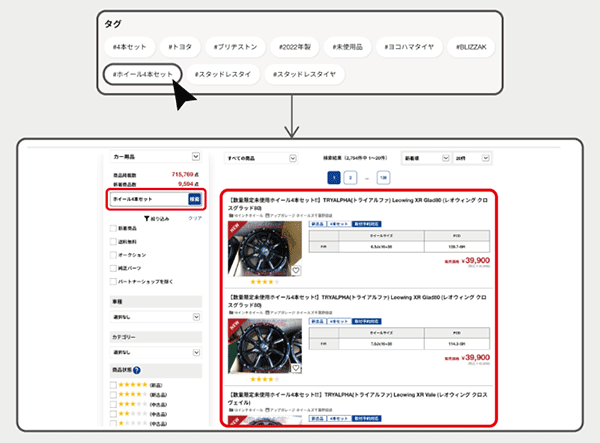Choose the #ブリヂストン tag
600x443 pixels.
point(235,47)
